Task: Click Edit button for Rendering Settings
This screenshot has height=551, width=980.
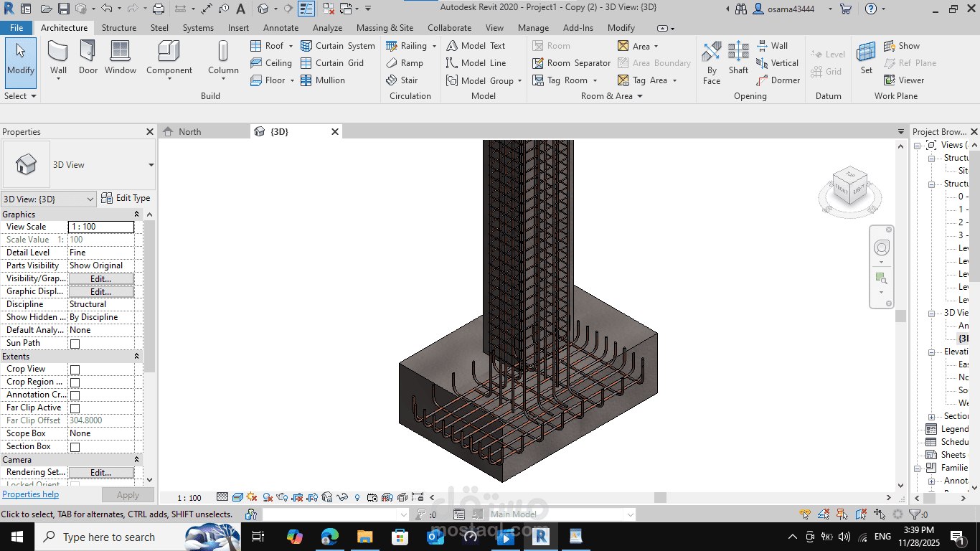Action: (101, 472)
